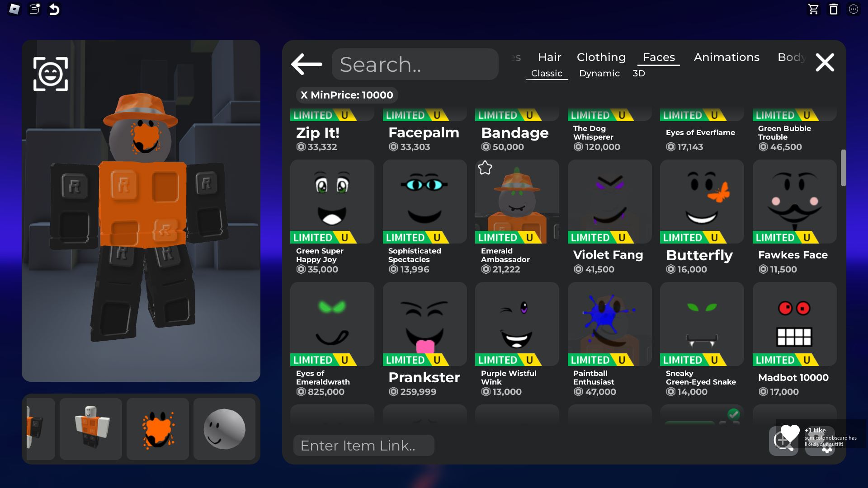Click the orange splatter face thumbnail
868x488 pixels.
click(x=158, y=429)
